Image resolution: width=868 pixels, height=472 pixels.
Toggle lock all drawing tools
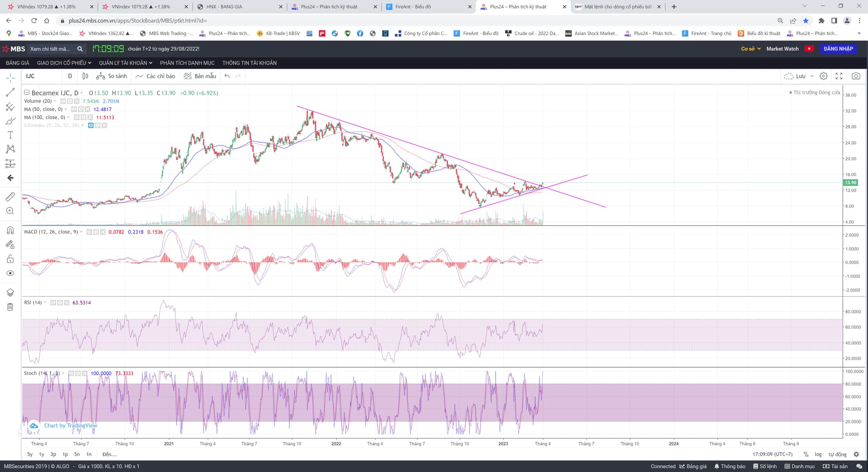click(10, 259)
